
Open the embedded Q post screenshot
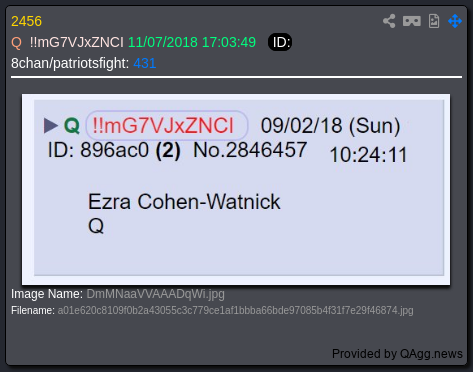tap(236, 189)
